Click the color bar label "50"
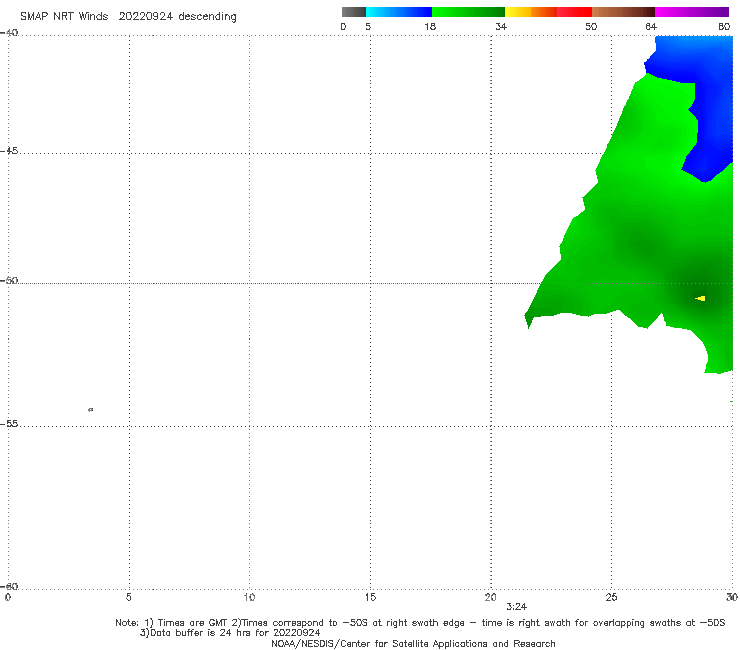This screenshot has height=650, width=740. tap(591, 26)
